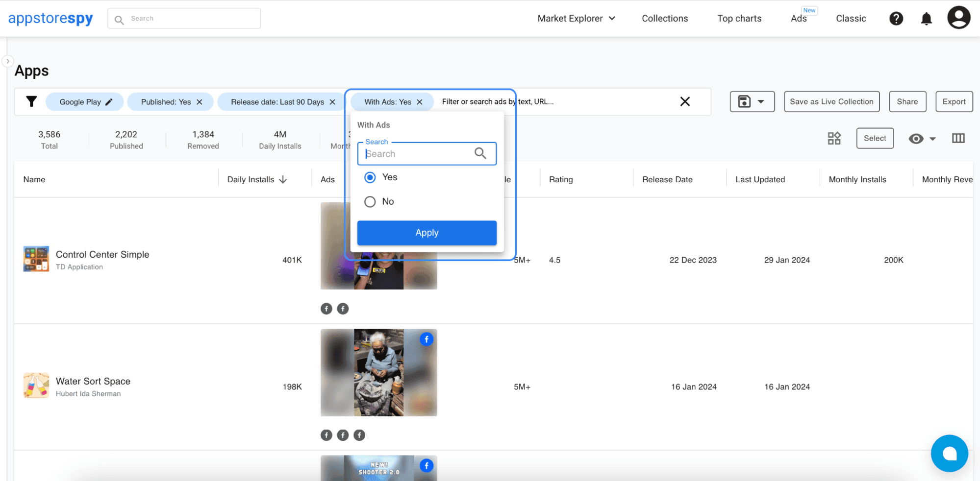Click the funnel filter icon
The width and height of the screenshot is (980, 481).
click(x=31, y=101)
